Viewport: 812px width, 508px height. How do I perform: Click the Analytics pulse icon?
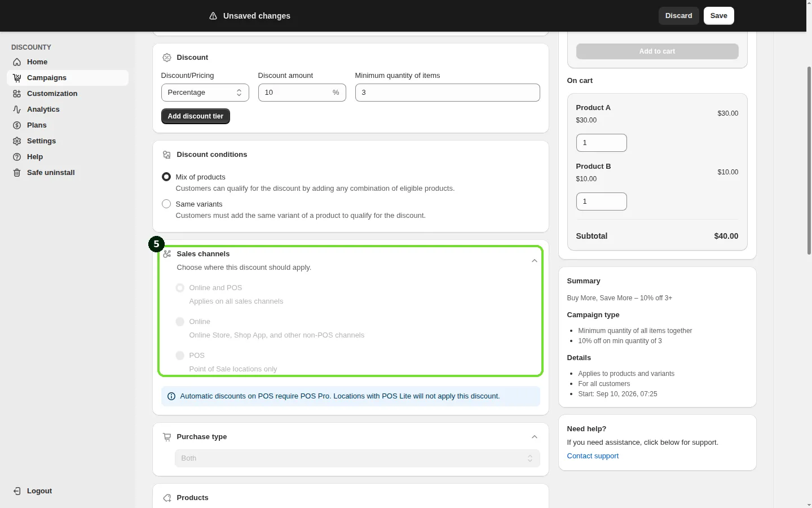click(x=17, y=110)
